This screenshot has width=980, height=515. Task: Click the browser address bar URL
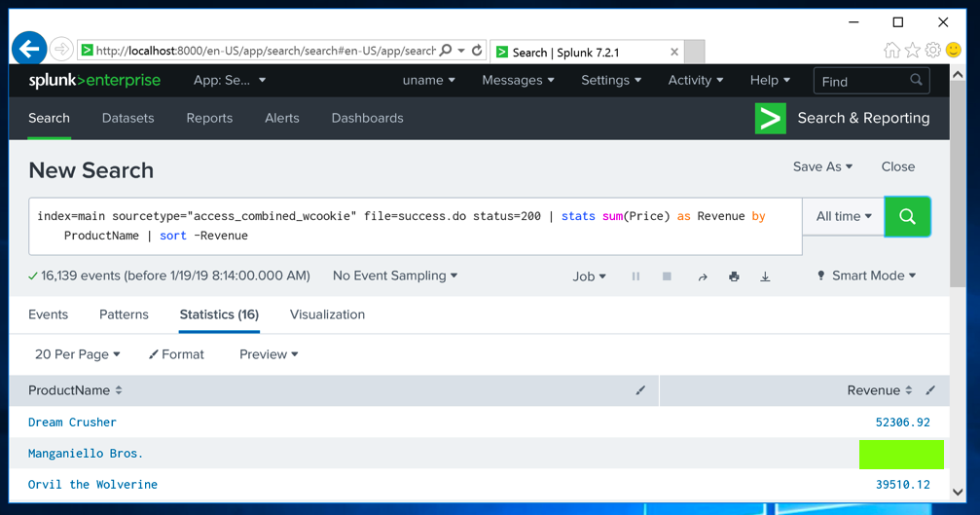click(x=266, y=51)
